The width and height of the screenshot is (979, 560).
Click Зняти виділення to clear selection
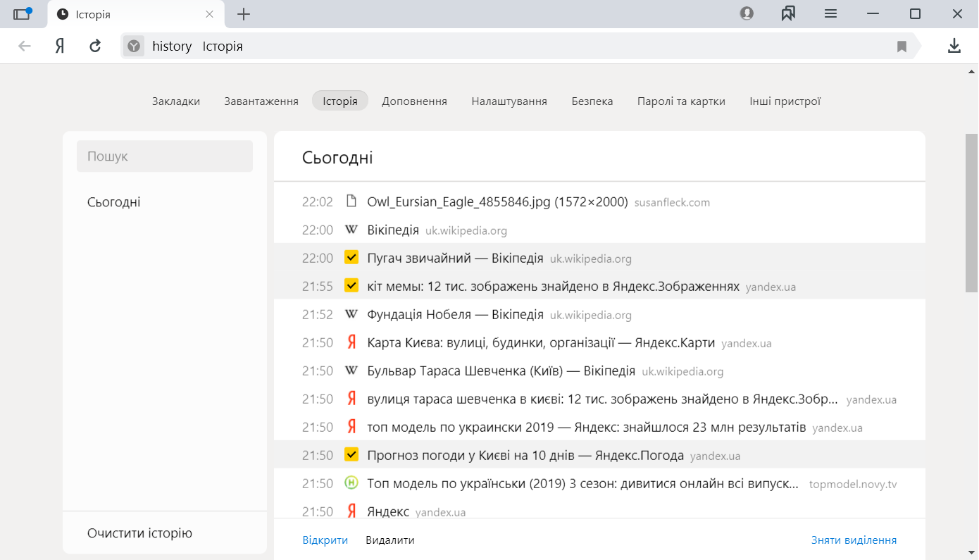pyautogui.click(x=854, y=540)
